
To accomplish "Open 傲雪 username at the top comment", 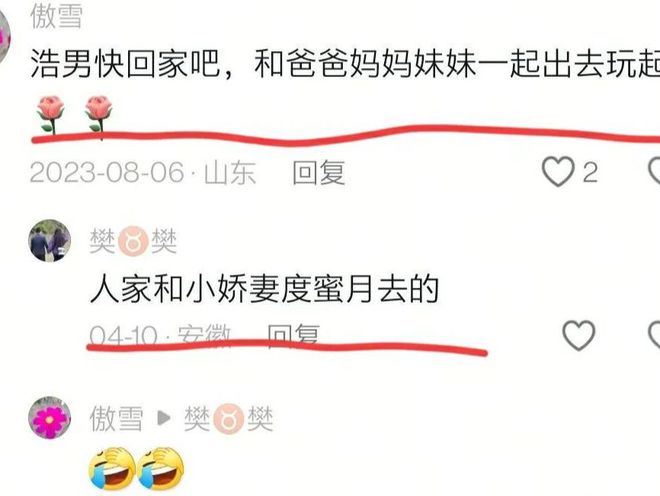I will point(56,16).
